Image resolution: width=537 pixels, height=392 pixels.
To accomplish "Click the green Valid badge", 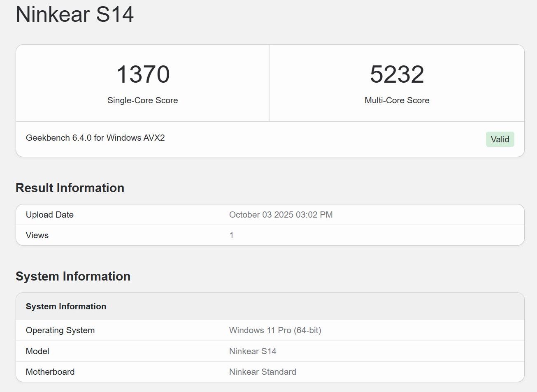I will pos(500,139).
